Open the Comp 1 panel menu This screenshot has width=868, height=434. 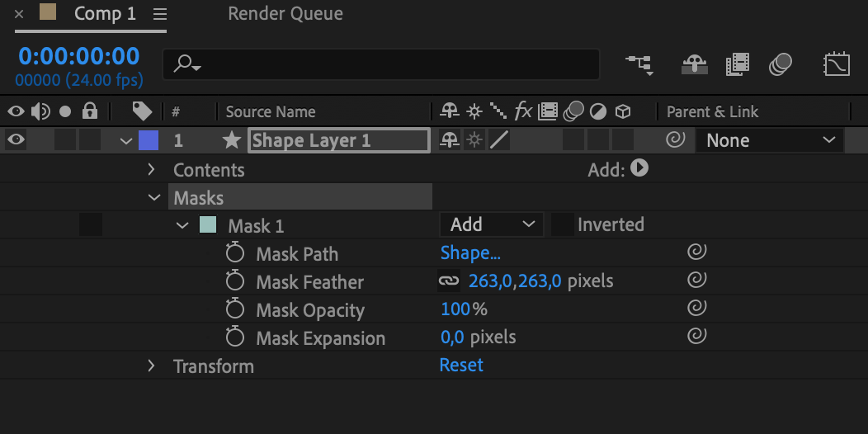point(160,14)
